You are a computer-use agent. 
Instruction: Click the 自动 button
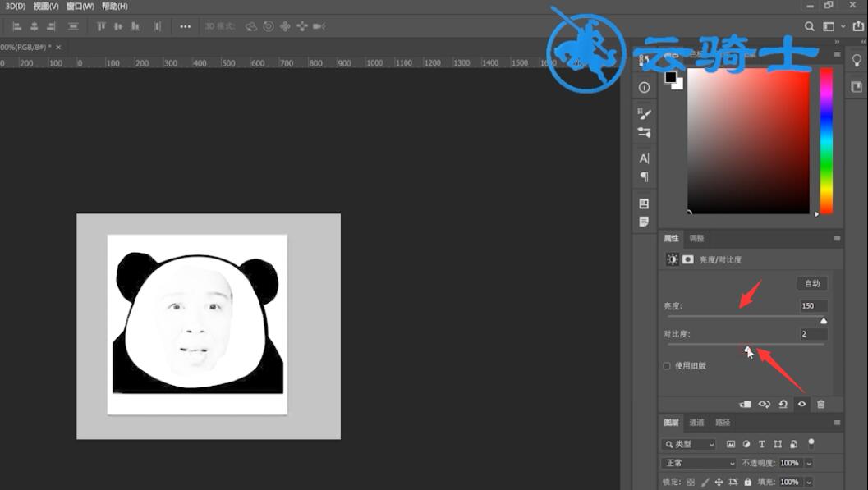click(812, 284)
